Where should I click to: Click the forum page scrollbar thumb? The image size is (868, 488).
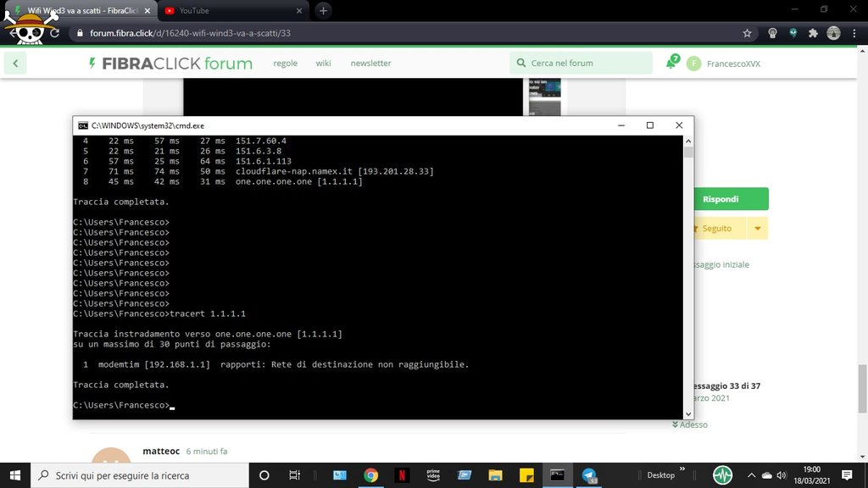click(862, 388)
